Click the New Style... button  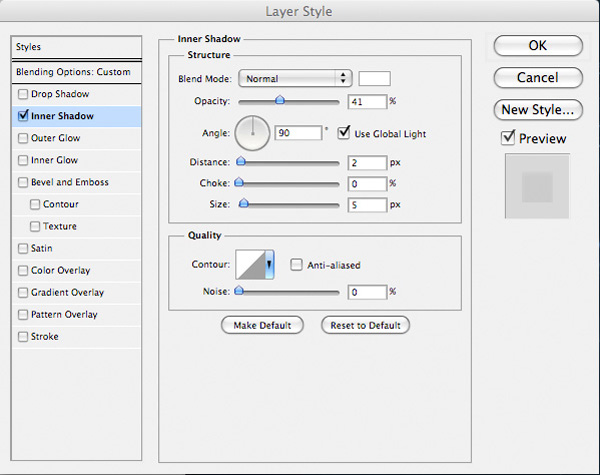coord(538,110)
